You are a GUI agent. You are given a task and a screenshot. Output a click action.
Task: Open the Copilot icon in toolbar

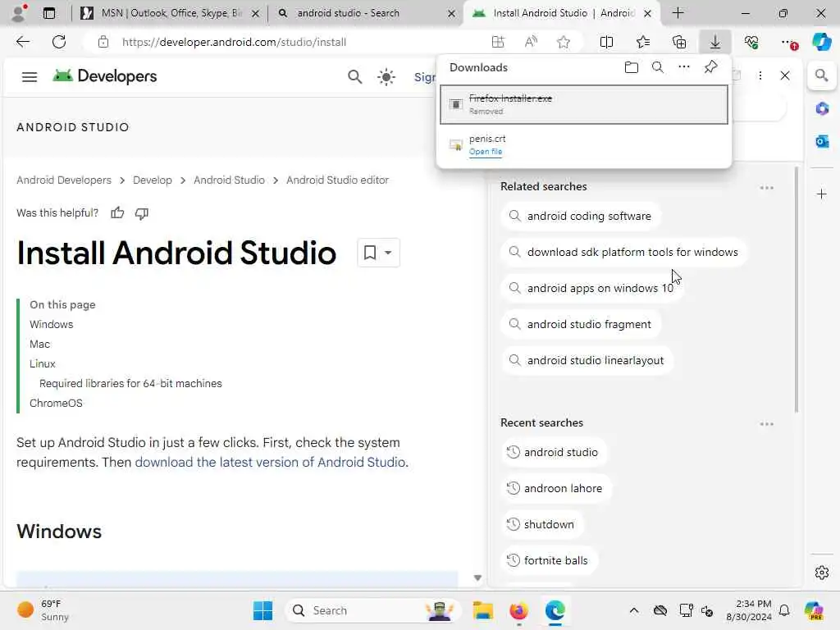(822, 42)
